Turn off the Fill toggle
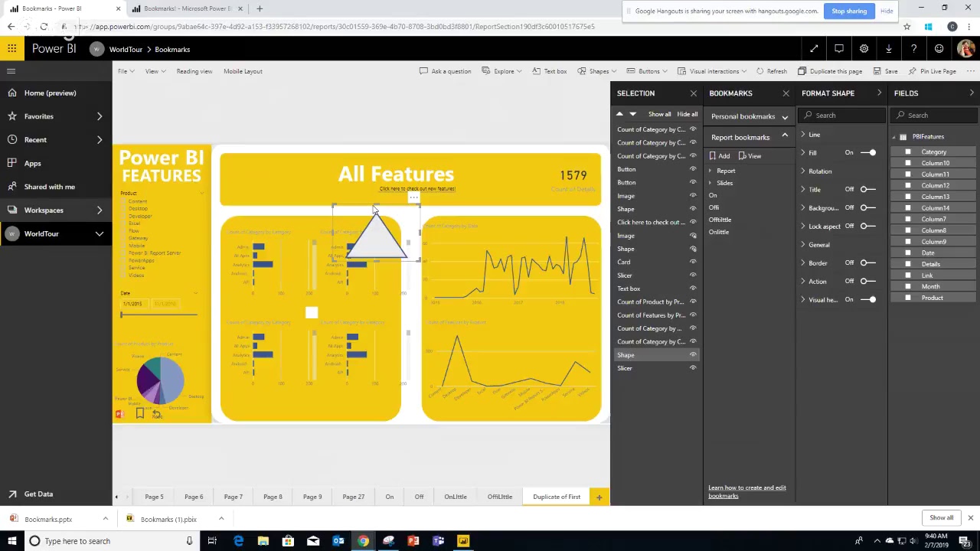 [x=868, y=153]
